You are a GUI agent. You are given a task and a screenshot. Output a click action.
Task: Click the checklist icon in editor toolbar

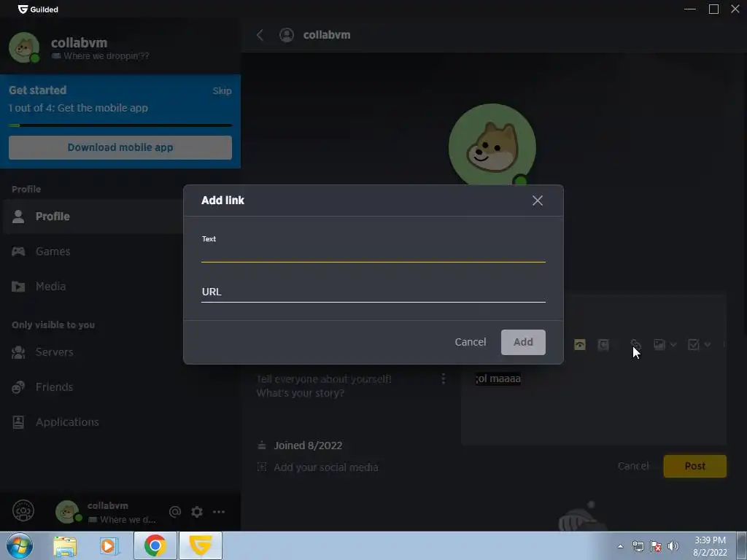pyautogui.click(x=694, y=344)
